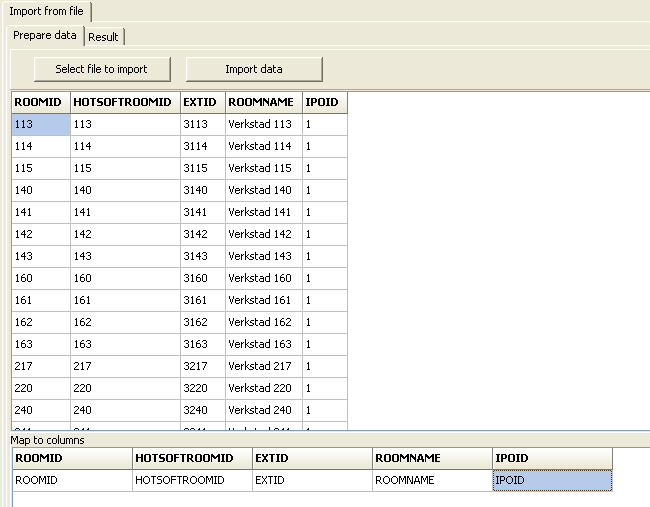Click the IPOID header in Map to columns
650x507 pixels.
click(x=551, y=458)
